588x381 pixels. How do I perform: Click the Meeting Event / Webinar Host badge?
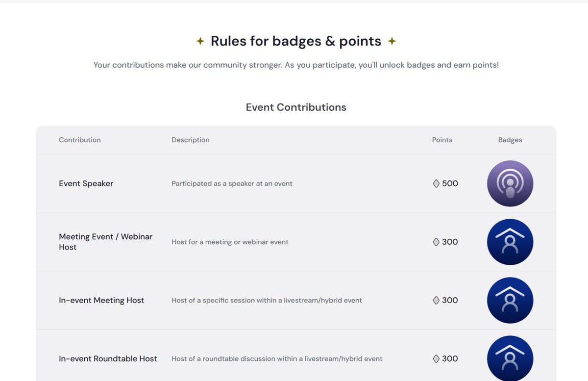point(510,242)
